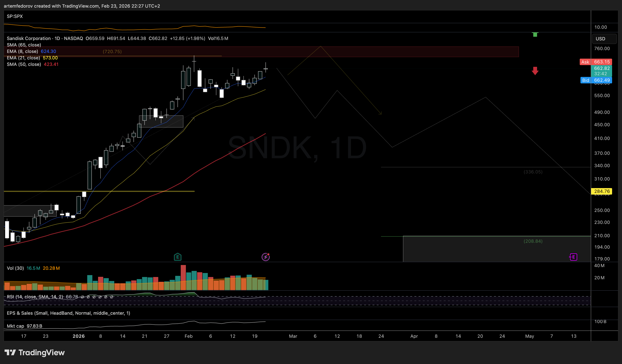Image resolution: width=622 pixels, height=364 pixels.
Task: Click the 10.00 SPX pane axis label
Action: 600,27
